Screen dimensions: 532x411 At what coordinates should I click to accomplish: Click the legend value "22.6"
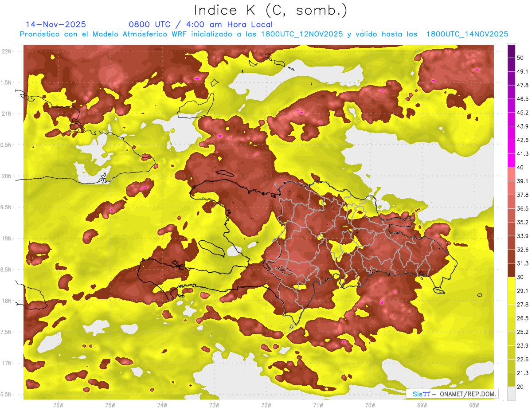[x=522, y=360]
